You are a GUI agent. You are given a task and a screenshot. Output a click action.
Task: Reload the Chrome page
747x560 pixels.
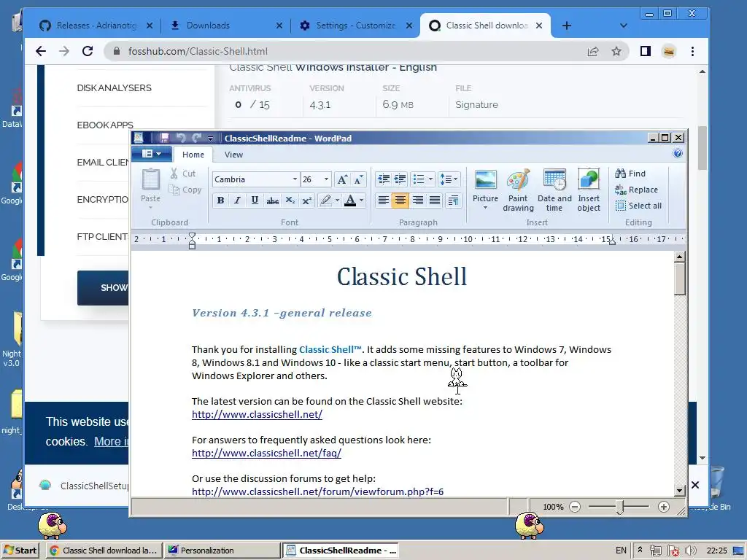pyautogui.click(x=88, y=51)
